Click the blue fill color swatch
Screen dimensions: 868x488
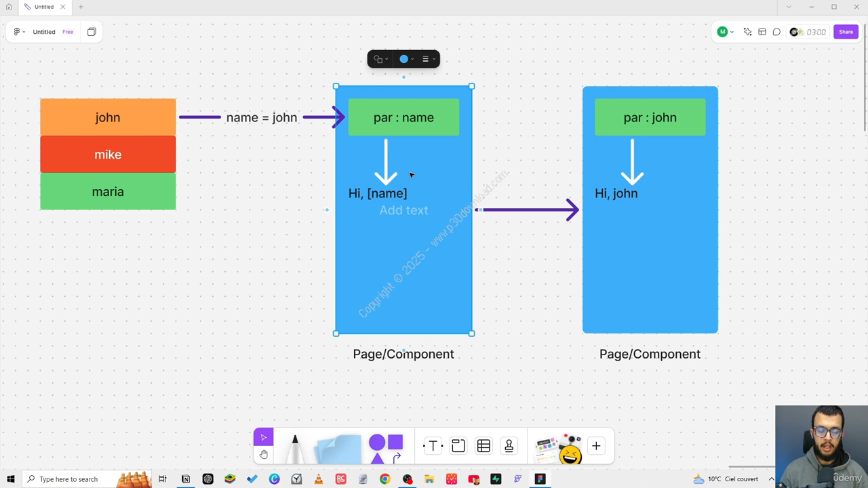403,59
